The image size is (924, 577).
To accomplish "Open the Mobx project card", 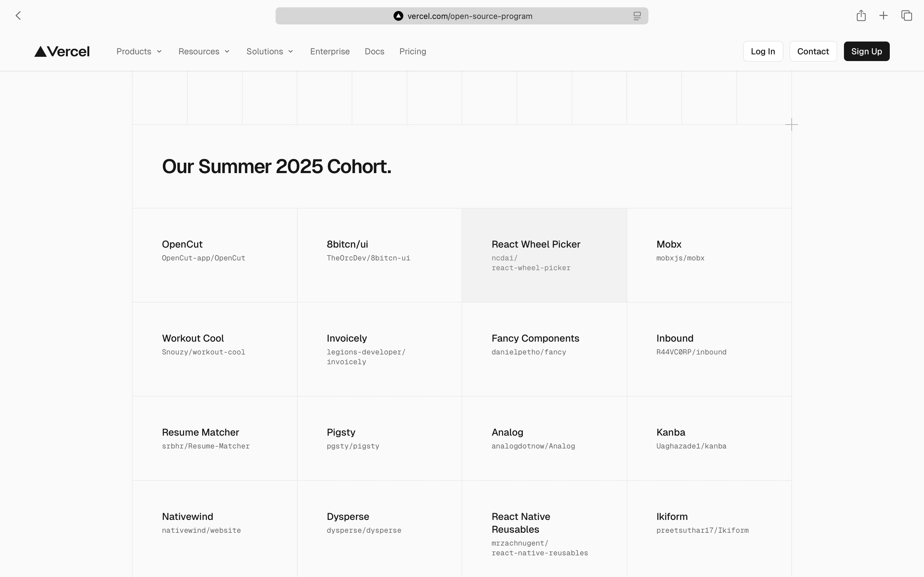I will 709,255.
